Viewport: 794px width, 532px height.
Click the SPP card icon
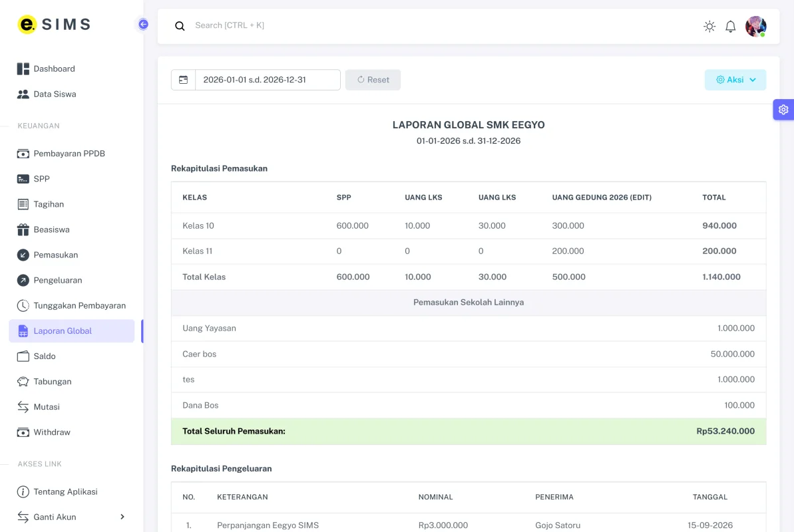(23, 179)
